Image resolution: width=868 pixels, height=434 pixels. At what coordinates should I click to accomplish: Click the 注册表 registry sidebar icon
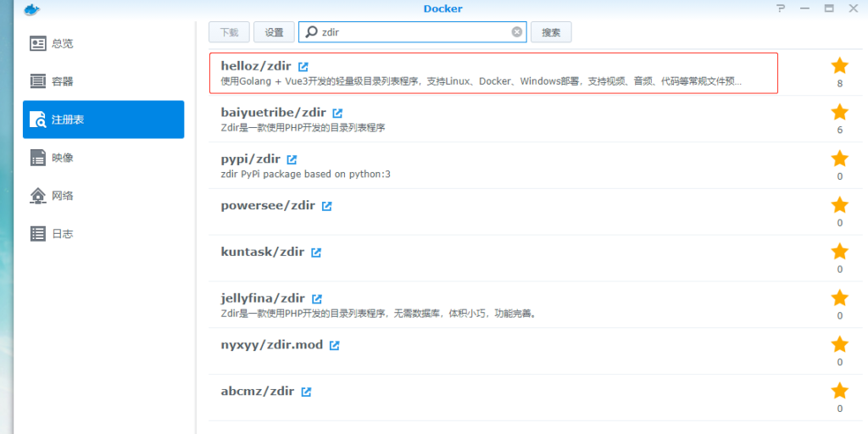click(37, 120)
